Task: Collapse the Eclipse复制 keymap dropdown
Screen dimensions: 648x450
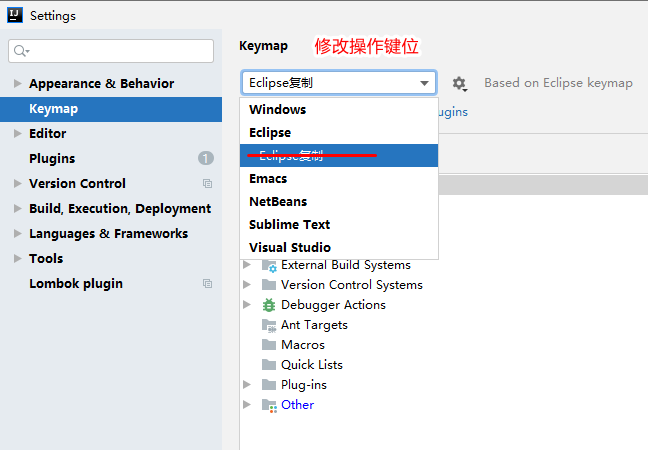Action: [x=424, y=83]
